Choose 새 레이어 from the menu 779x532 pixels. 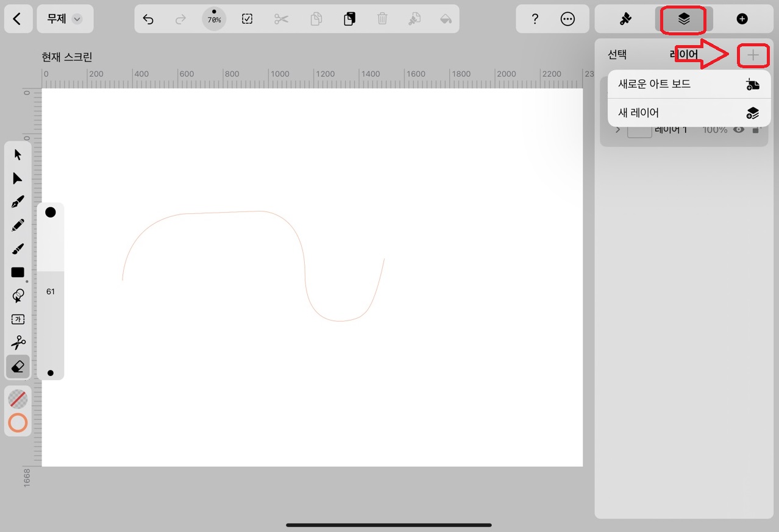click(x=689, y=113)
